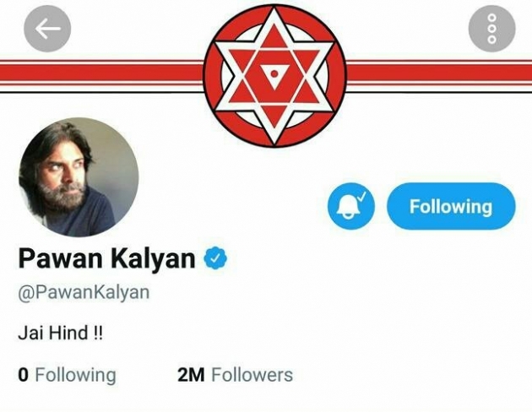The image size is (532, 412).
Task: Click the "0" following count number
Action: (x=23, y=375)
